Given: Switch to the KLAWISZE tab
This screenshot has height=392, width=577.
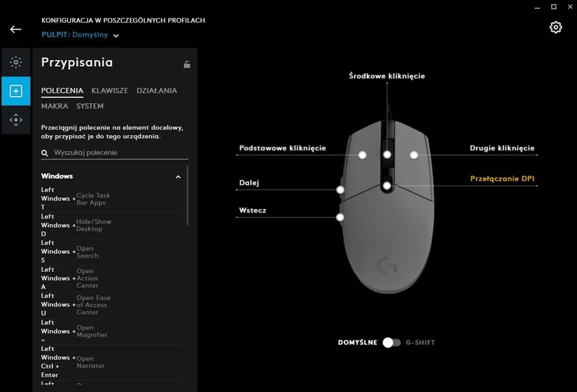Looking at the screenshot, I should click(110, 90).
